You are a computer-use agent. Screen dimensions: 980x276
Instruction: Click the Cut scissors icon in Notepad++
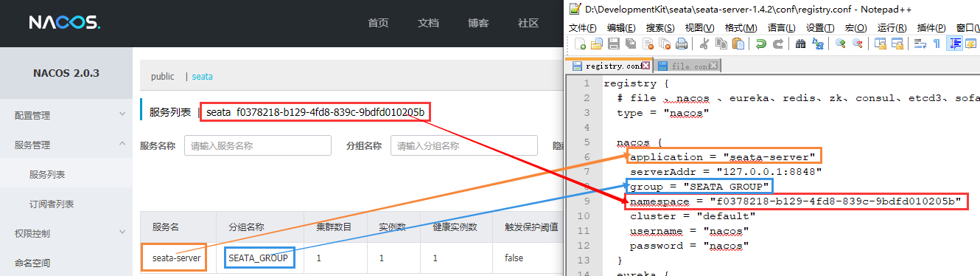tap(704, 44)
